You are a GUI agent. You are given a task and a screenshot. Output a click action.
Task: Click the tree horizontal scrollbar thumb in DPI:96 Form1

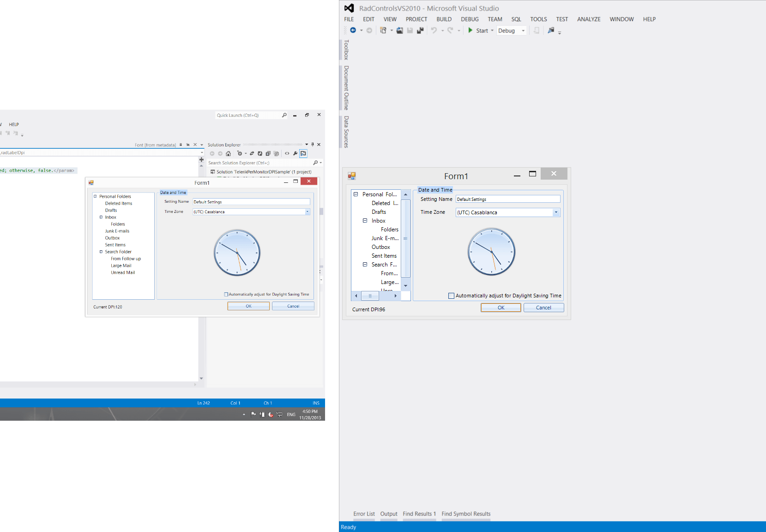(370, 296)
